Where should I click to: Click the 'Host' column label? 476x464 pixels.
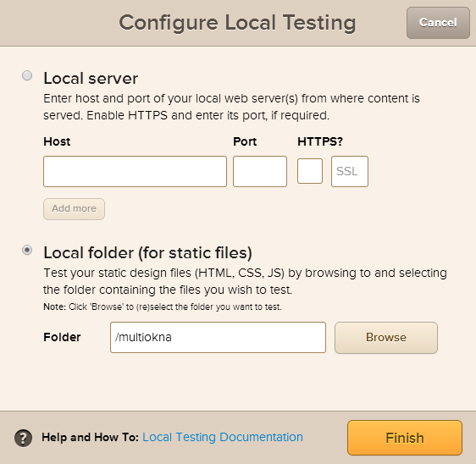point(57,141)
